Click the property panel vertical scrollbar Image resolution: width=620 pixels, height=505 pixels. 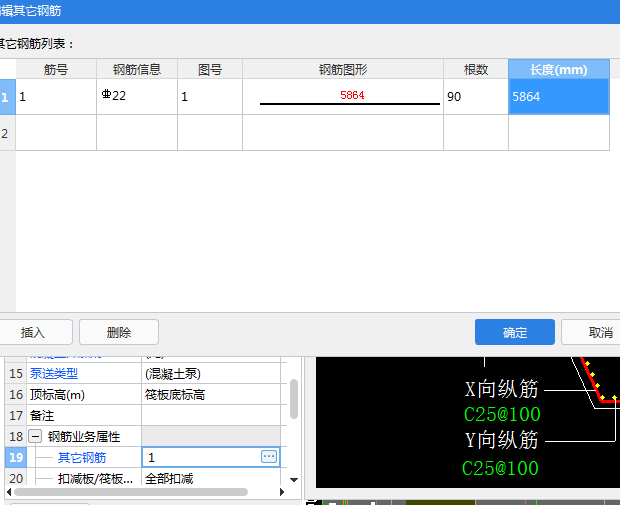click(293, 399)
